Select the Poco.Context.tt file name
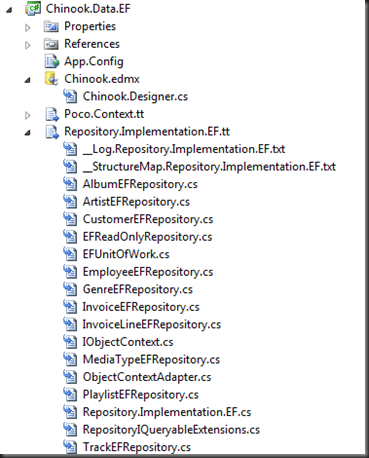369x458 pixels. coord(104,114)
